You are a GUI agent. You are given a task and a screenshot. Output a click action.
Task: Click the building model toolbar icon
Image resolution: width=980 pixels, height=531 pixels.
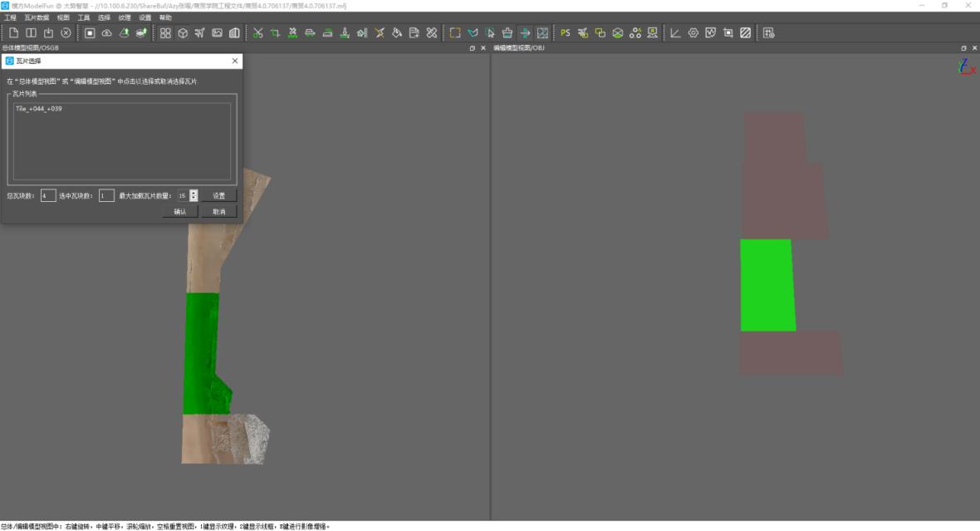point(234,32)
